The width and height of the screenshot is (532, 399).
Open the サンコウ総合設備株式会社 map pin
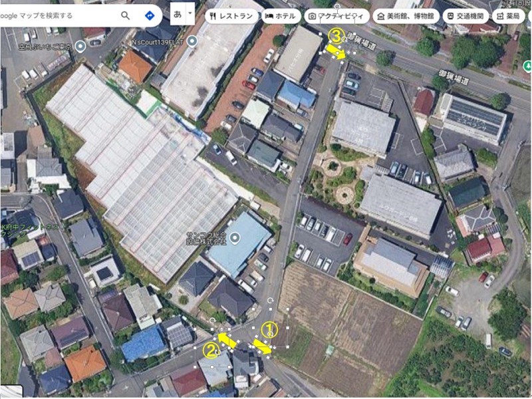[235, 238]
